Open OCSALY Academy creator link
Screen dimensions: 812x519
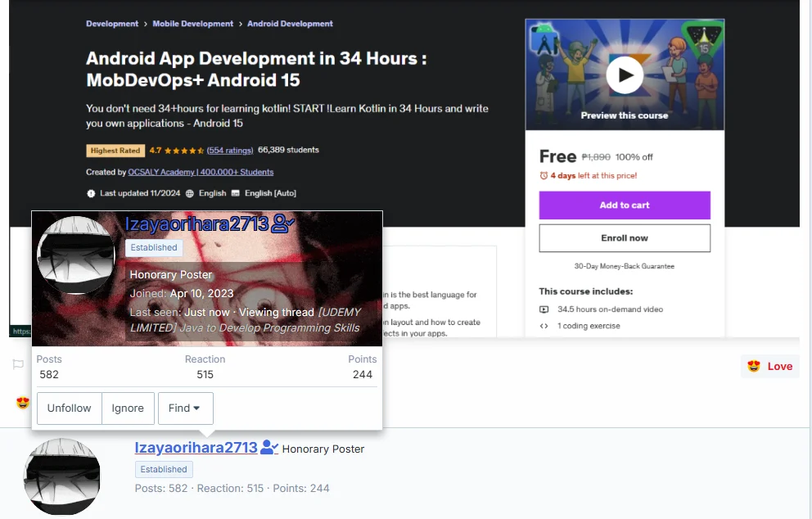201,172
